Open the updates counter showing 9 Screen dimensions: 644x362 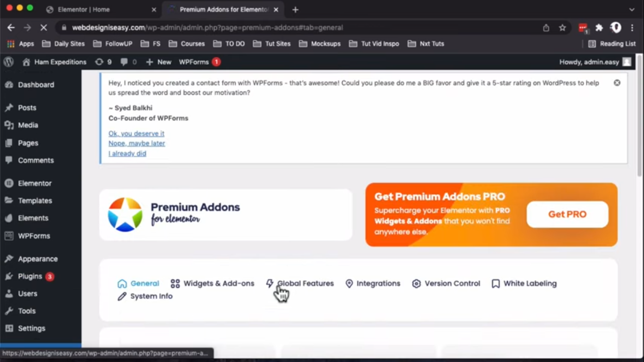(103, 62)
